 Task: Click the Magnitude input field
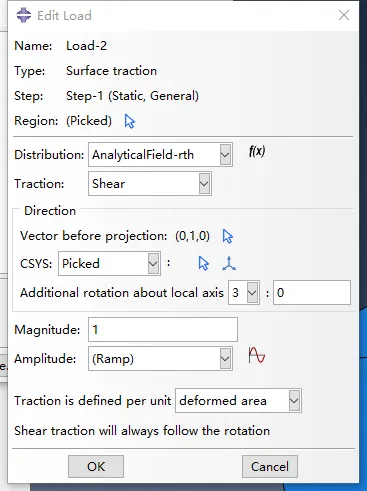163,330
